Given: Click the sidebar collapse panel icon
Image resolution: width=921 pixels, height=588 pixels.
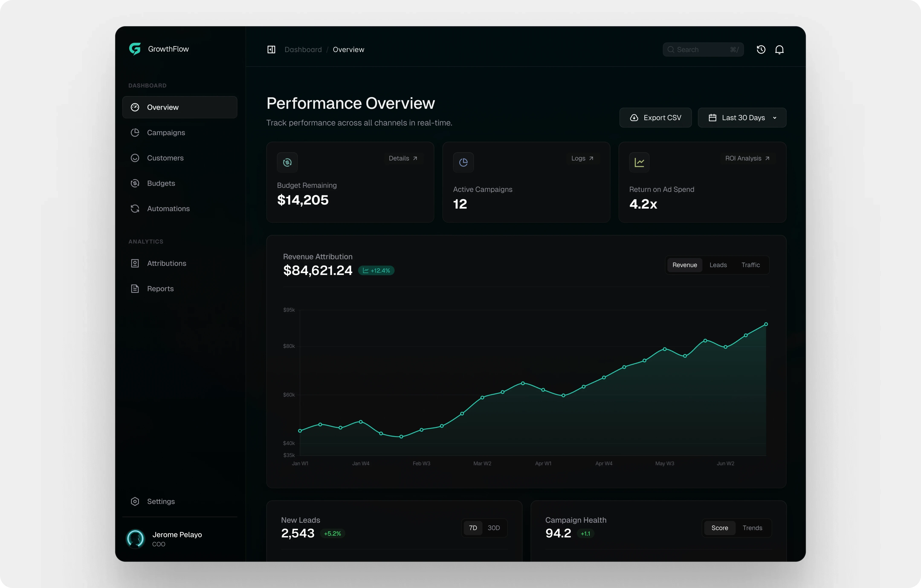Looking at the screenshot, I should click(x=271, y=50).
